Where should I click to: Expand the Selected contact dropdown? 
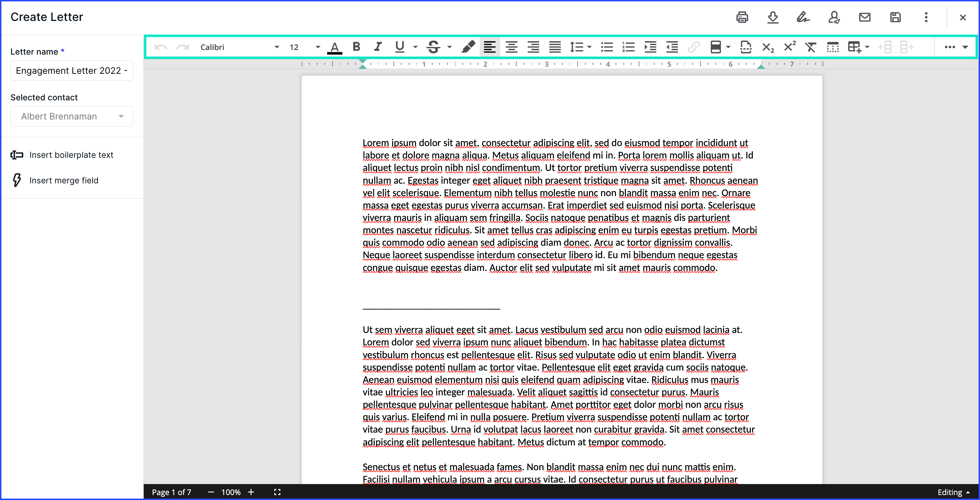pyautogui.click(x=121, y=116)
